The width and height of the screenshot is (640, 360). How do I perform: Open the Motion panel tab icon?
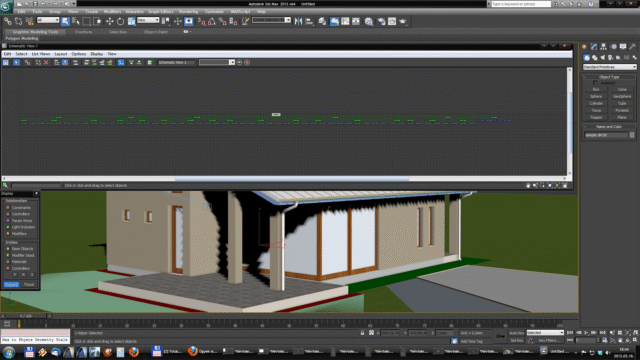(613, 47)
